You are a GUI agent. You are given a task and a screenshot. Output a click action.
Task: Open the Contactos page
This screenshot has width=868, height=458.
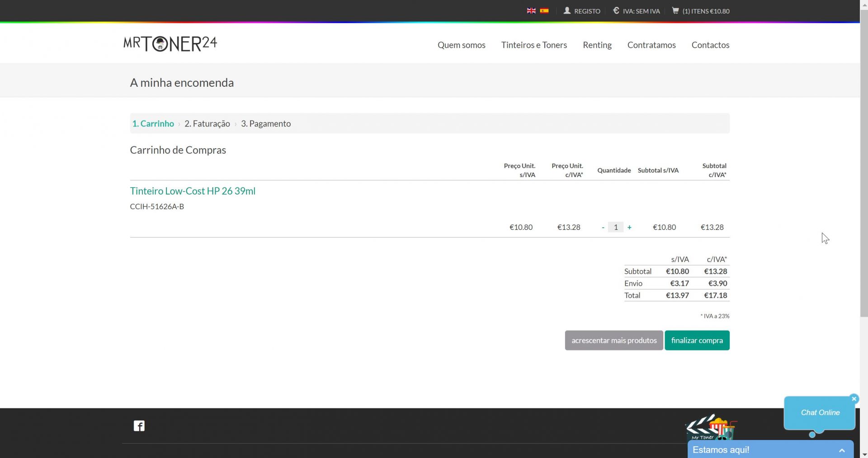tap(710, 45)
